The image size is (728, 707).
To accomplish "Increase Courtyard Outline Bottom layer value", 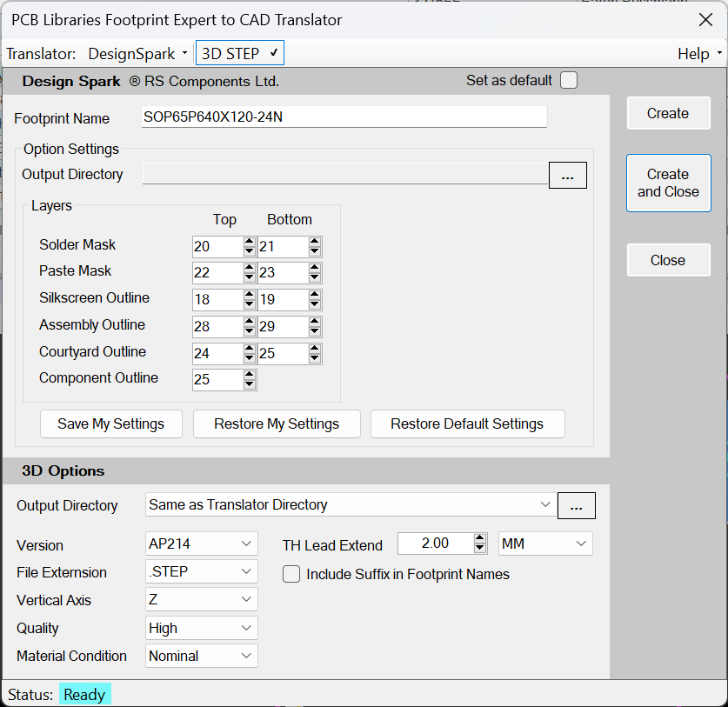I will (x=314, y=349).
